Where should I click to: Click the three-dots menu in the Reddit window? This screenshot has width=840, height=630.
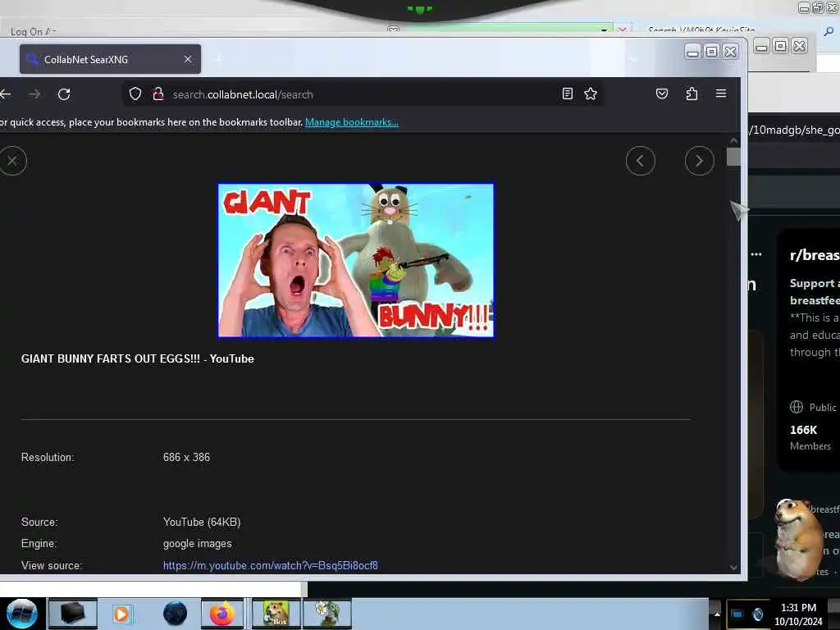756,254
